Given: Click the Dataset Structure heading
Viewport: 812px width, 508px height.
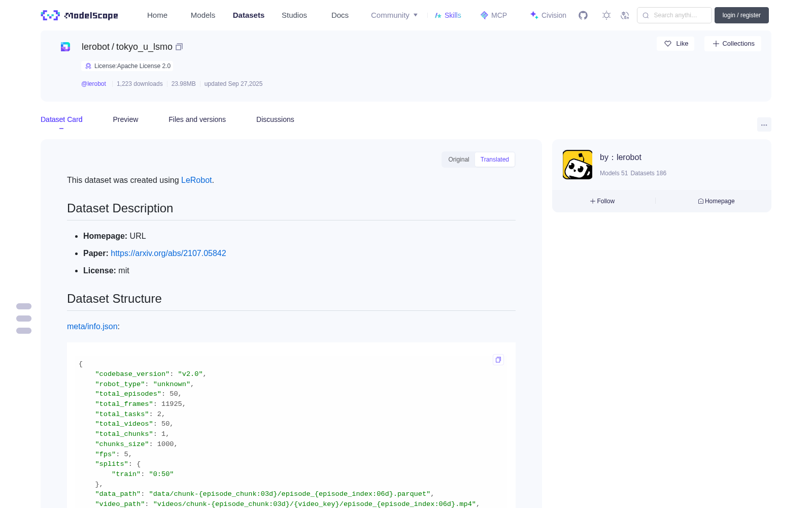Looking at the screenshot, I should click(114, 299).
